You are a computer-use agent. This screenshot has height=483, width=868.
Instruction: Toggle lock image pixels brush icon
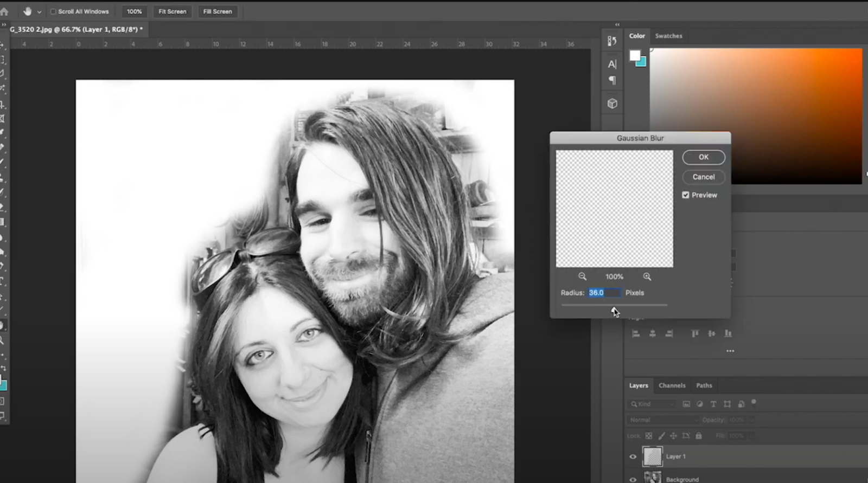(661, 435)
